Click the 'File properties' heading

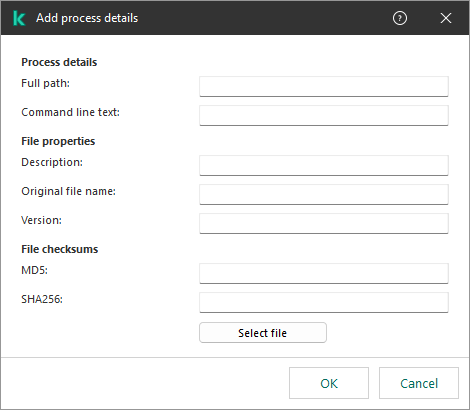point(58,141)
